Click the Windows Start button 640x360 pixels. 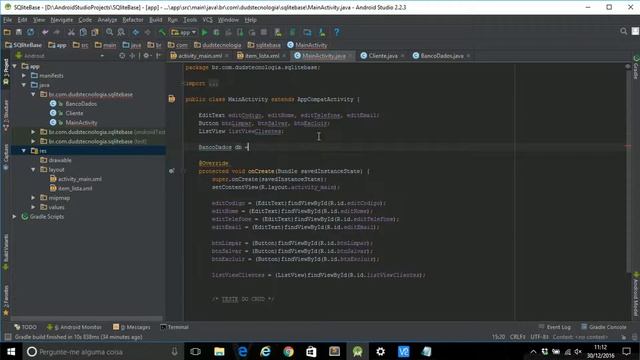pyautogui.click(x=11, y=351)
